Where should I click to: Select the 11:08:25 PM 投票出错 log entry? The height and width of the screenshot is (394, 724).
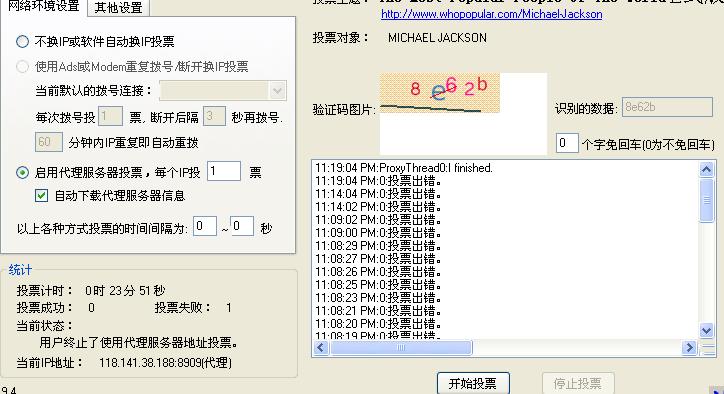378,285
